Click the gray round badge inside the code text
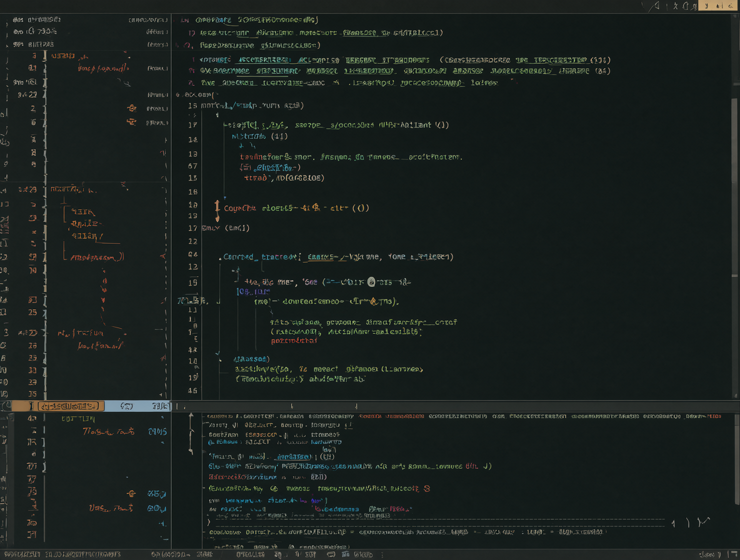This screenshot has height=560, width=740. 371,282
